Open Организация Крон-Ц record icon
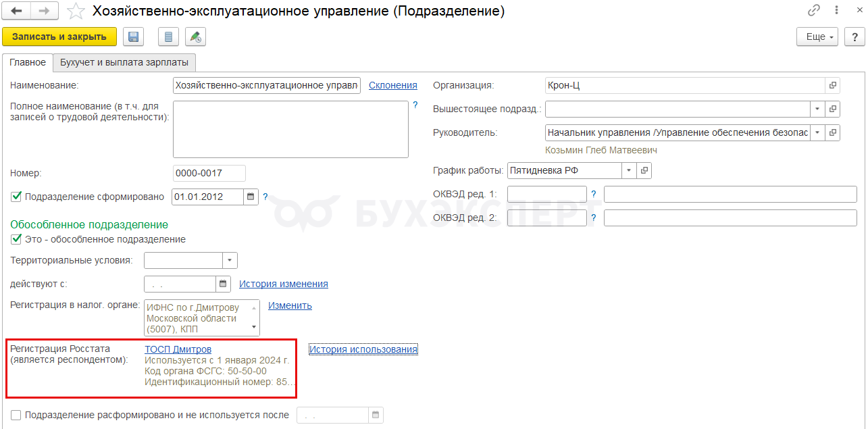 [x=833, y=85]
